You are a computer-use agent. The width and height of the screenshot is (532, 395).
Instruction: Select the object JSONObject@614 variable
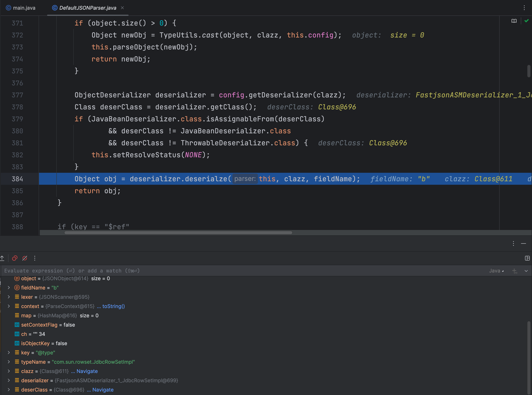62,278
